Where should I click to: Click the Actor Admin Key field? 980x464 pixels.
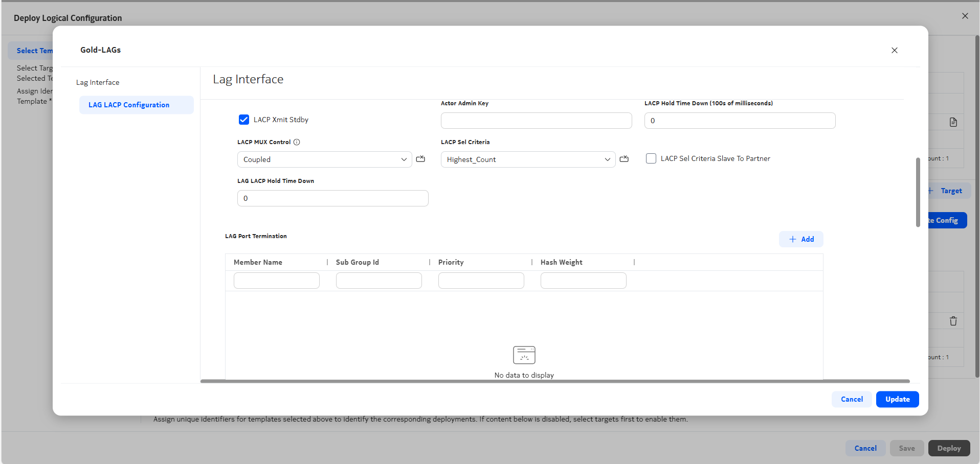[536, 121]
